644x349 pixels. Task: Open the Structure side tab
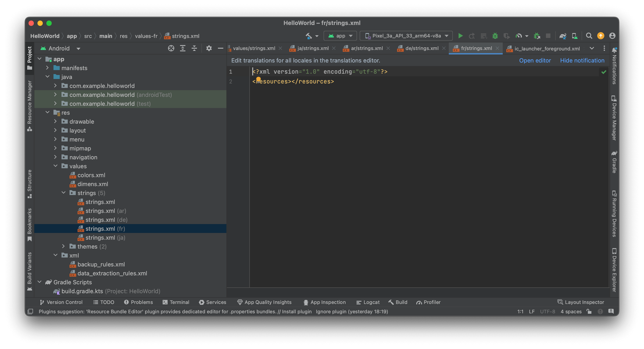click(x=29, y=184)
